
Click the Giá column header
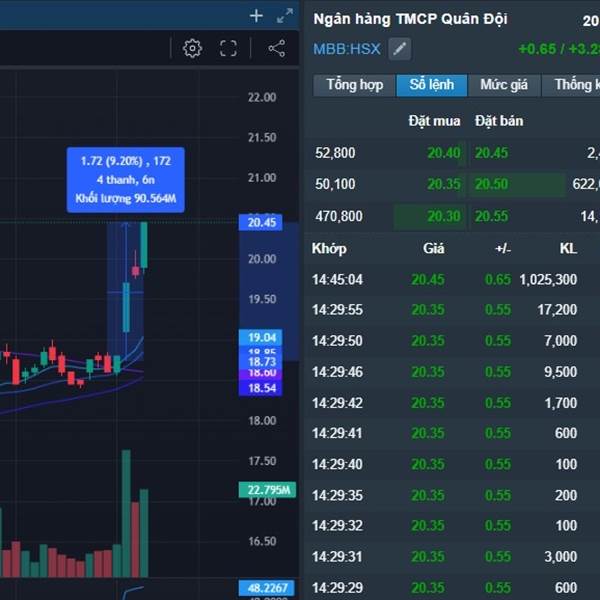434,249
